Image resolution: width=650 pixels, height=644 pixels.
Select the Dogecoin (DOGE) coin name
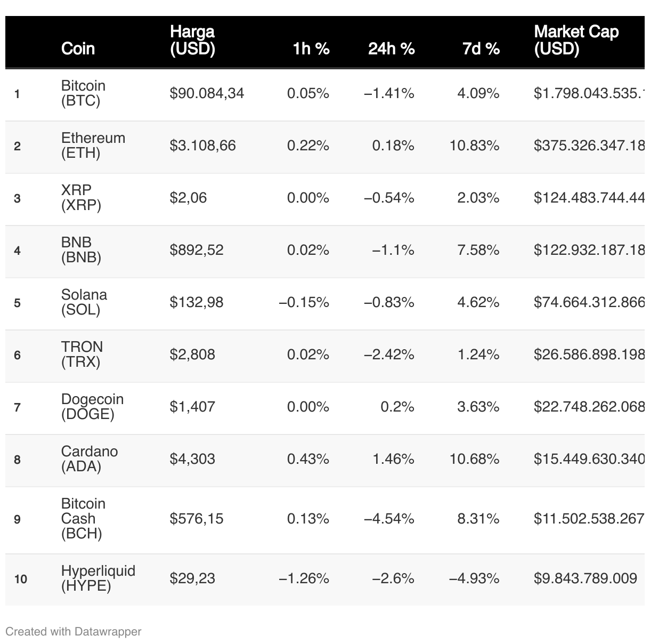[92, 407]
